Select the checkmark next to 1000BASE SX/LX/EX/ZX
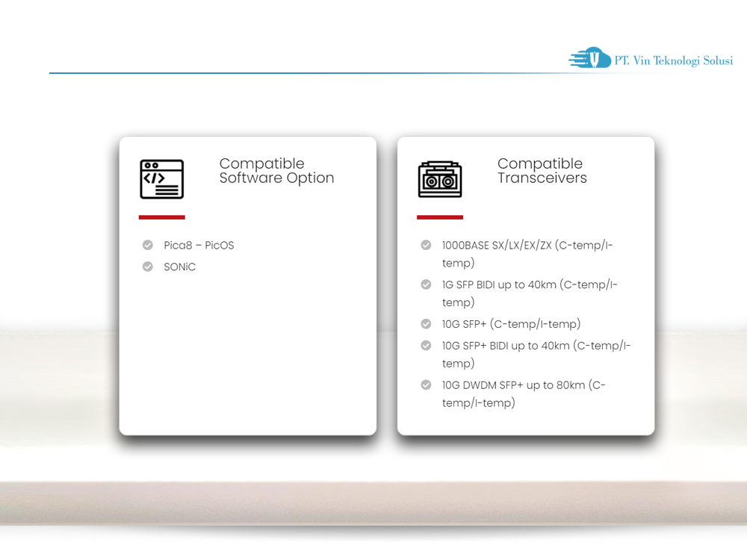Screen dimensions: 747x560 click(x=426, y=245)
